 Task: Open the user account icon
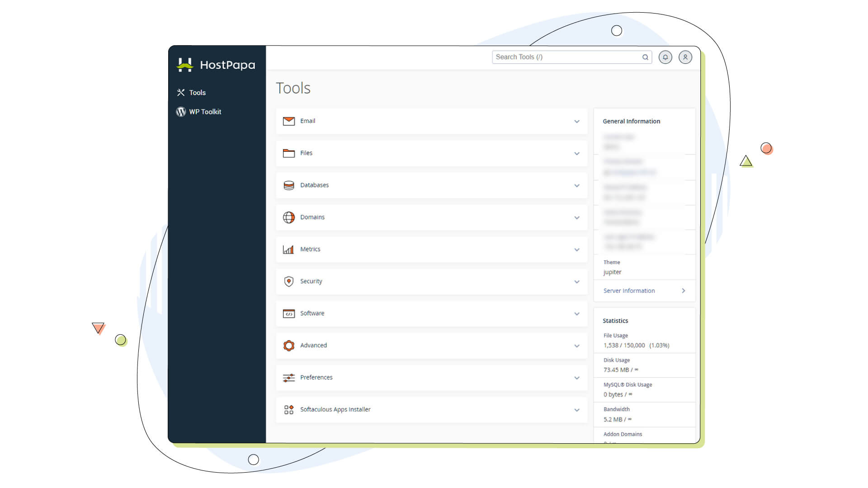(685, 57)
